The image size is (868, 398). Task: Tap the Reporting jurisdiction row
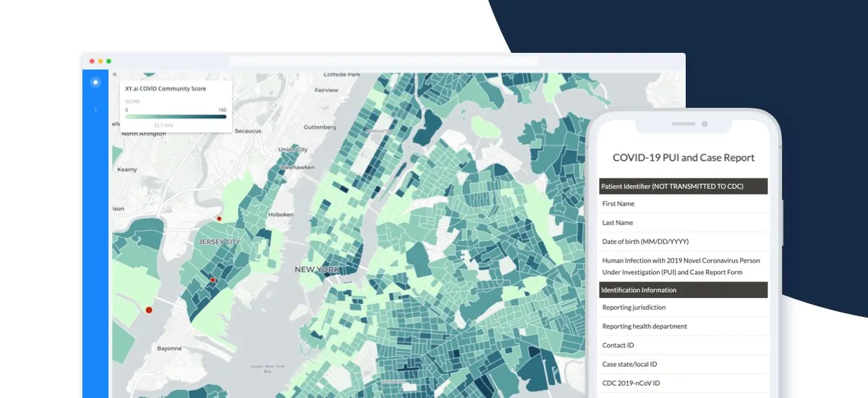pos(683,308)
